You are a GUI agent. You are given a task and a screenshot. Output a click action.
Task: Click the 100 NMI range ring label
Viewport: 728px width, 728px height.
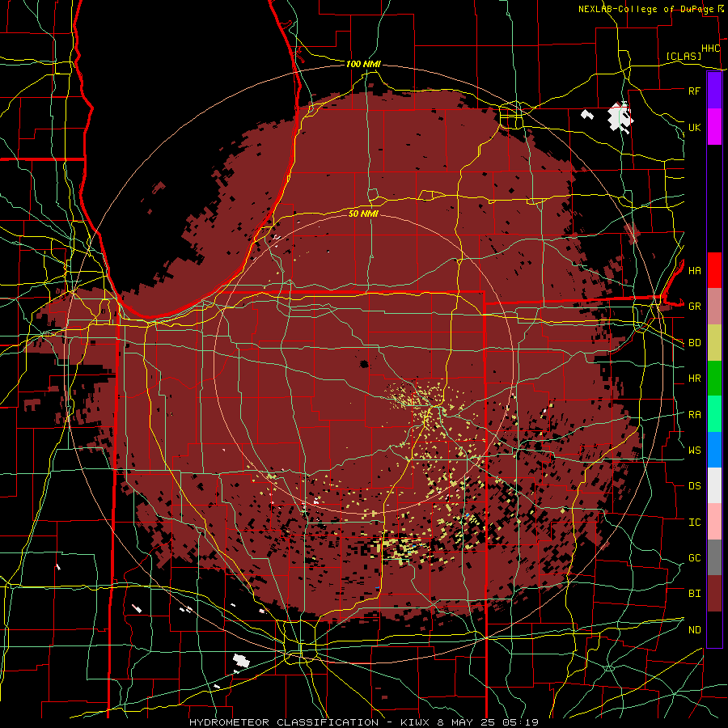(363, 64)
